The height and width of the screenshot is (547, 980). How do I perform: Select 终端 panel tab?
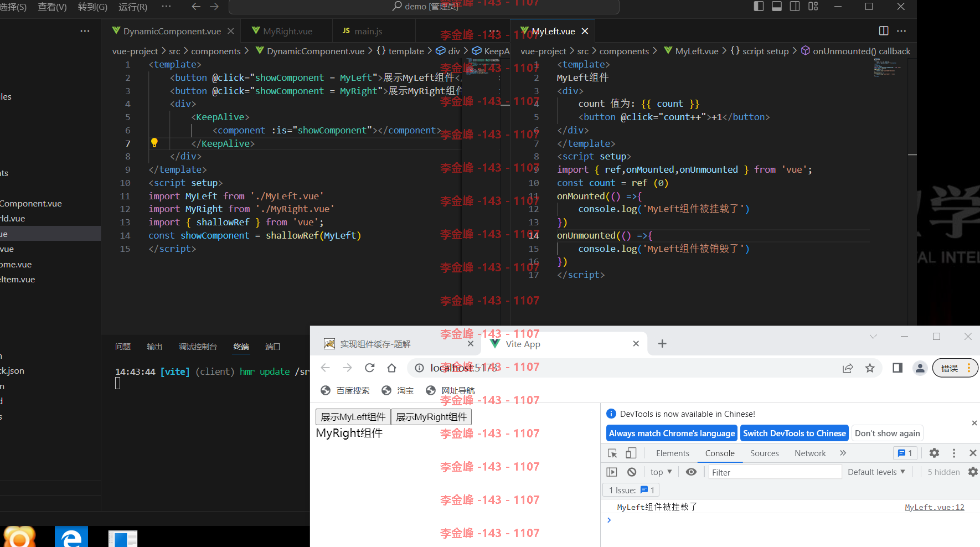click(x=241, y=347)
